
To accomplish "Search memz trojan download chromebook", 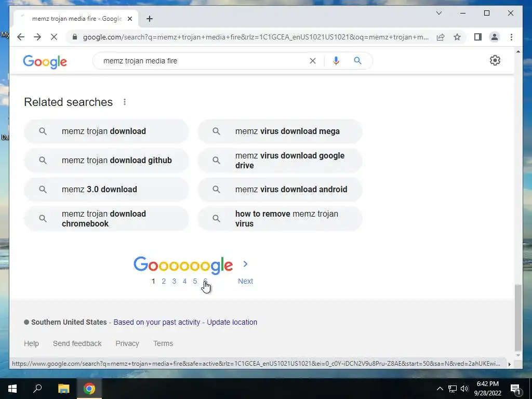I will coord(106,219).
